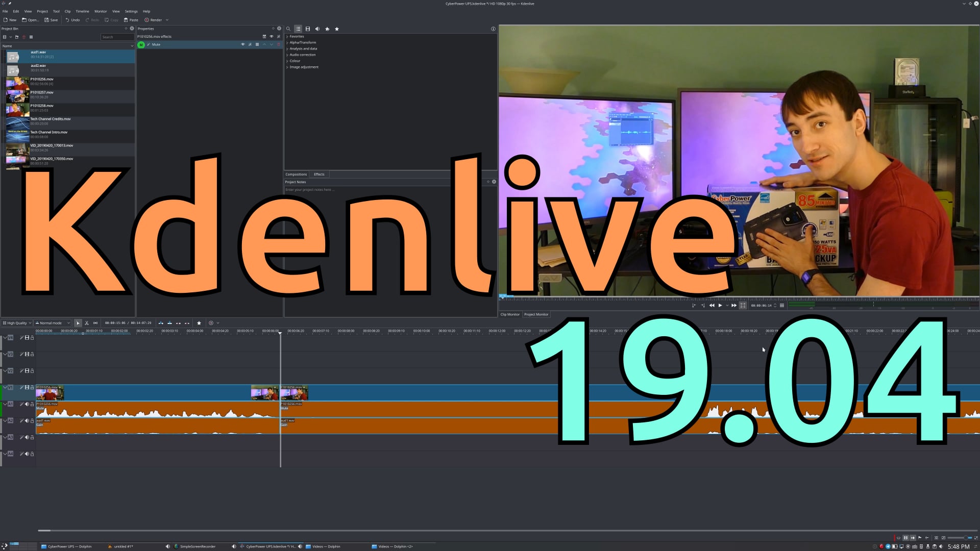Viewport: 980px width, 551px height.
Task: Click the extract timeline zone icon
Action: point(178,323)
